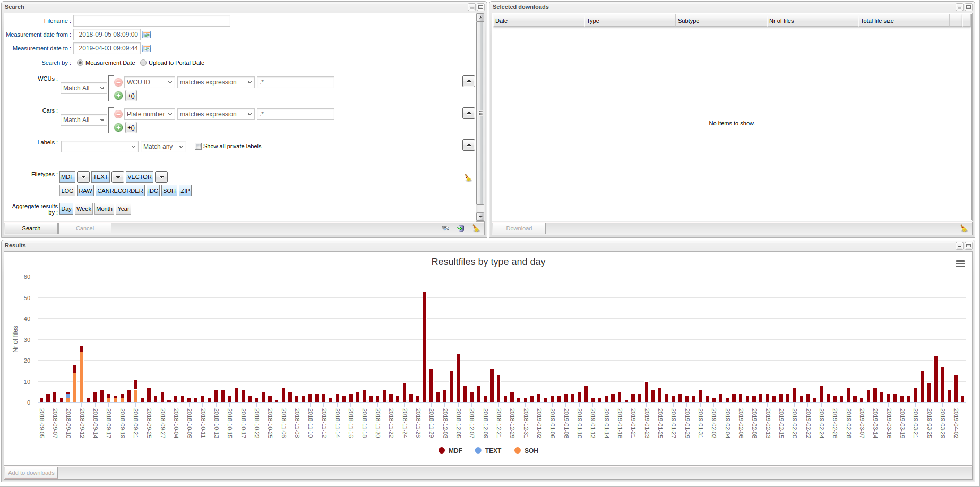980x487 pixels.
Task: Enable Show all private labels checkbox
Action: [198, 147]
